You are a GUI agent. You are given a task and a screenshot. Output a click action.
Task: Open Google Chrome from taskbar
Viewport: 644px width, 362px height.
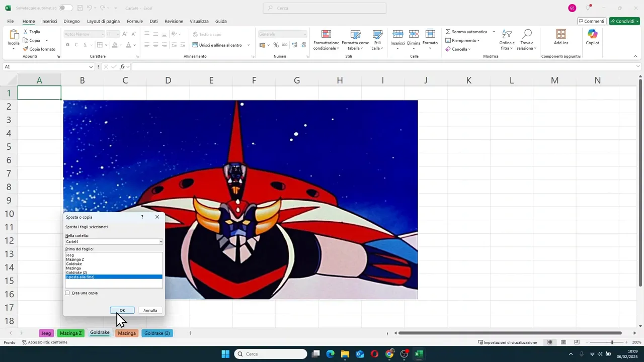coord(389,354)
